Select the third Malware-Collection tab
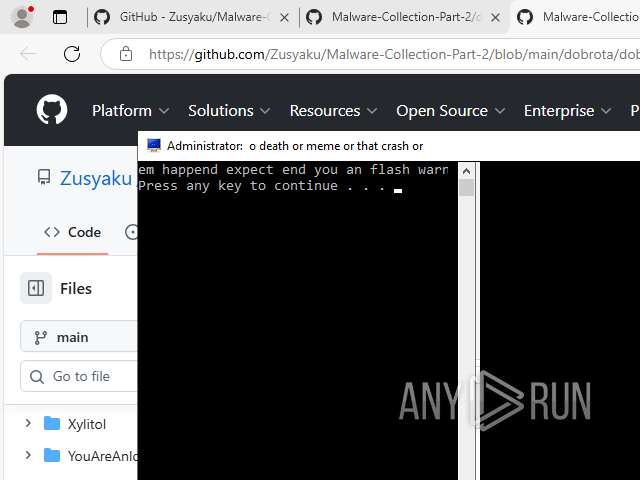This screenshot has height=480, width=640. [576, 17]
